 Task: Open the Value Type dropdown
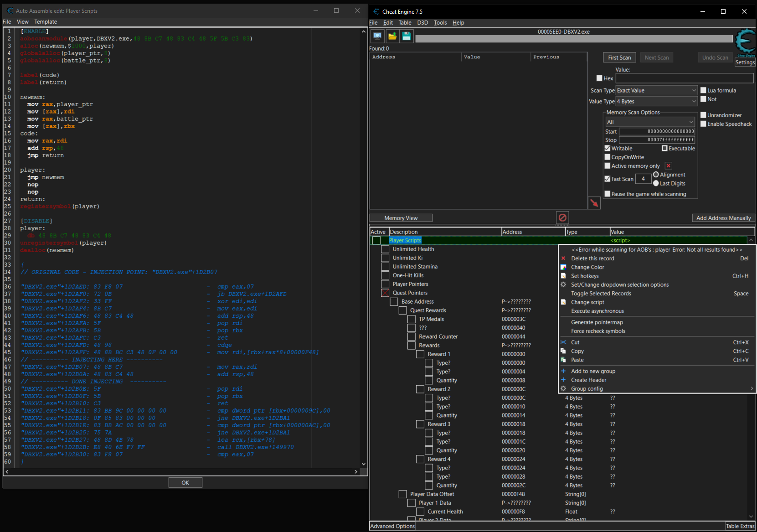coord(656,101)
